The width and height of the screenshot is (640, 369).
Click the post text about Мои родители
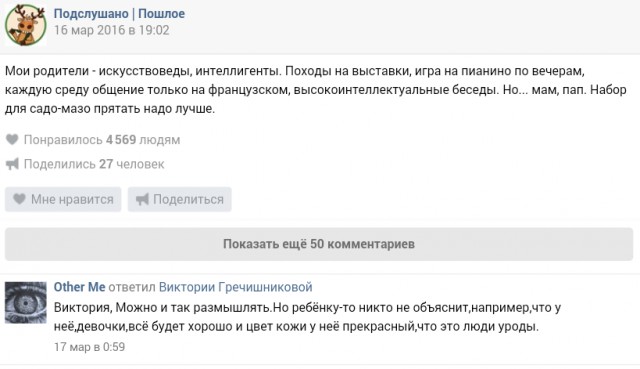316,90
